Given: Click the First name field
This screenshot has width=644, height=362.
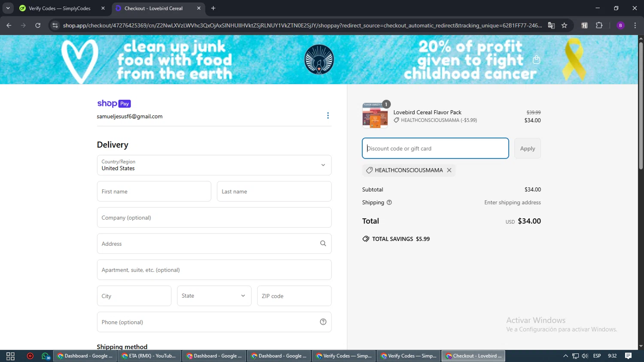Looking at the screenshot, I should coord(154,191).
